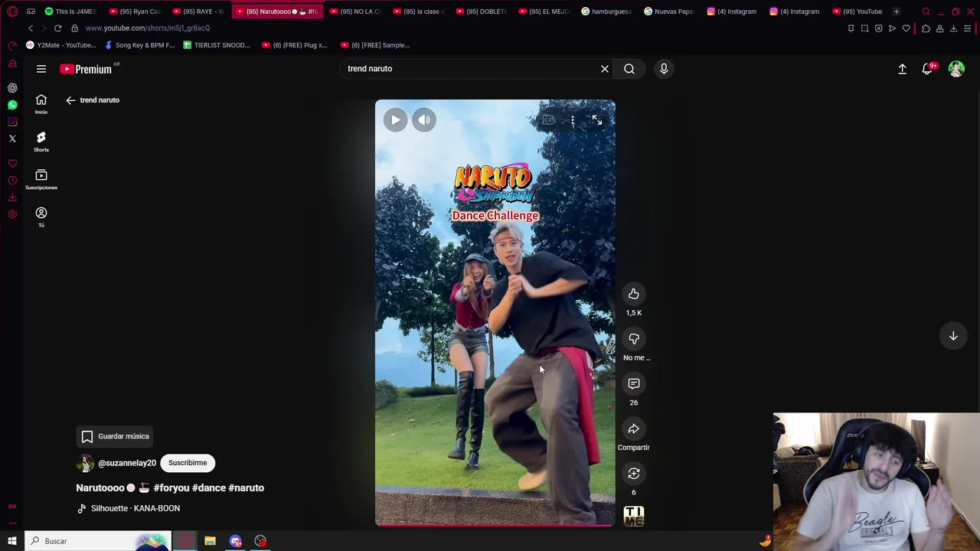Open Opera sidebar history clock
Screen dimensions: 980x551
(12, 181)
